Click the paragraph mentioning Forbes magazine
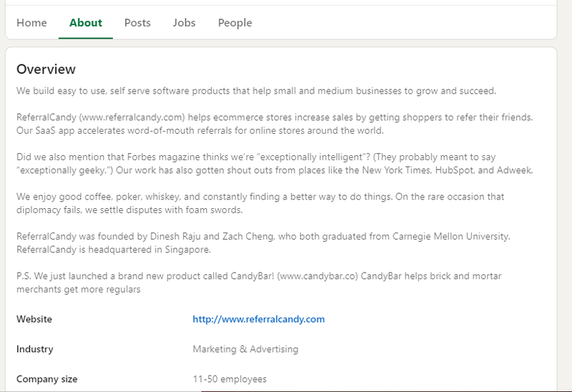This screenshot has height=392, width=572. (x=275, y=164)
